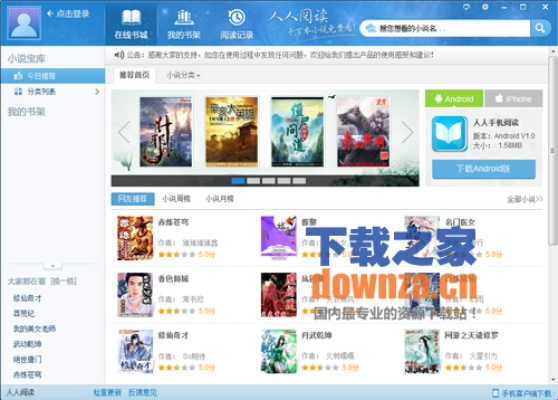The width and height of the screenshot is (558, 400).
Task: Open 武动乾坤 in sidebar list
Action: 27,344
